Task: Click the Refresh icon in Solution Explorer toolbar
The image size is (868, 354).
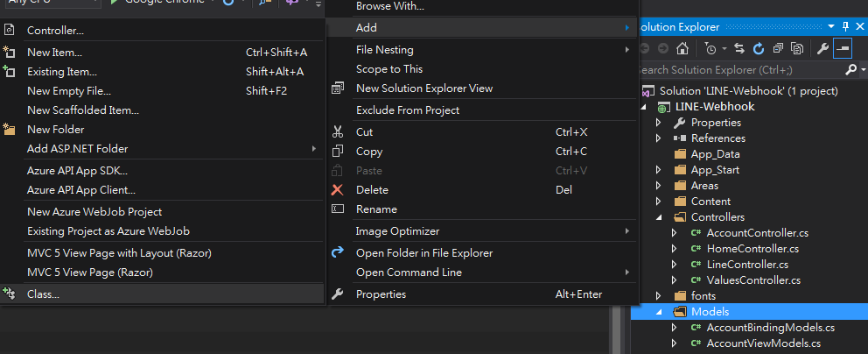Action: coord(758,49)
